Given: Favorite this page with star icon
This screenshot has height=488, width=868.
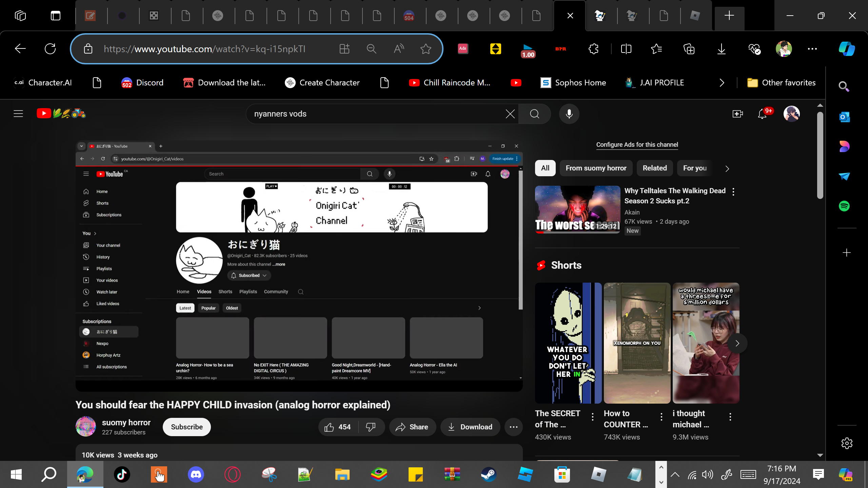Looking at the screenshot, I should click(x=426, y=49).
